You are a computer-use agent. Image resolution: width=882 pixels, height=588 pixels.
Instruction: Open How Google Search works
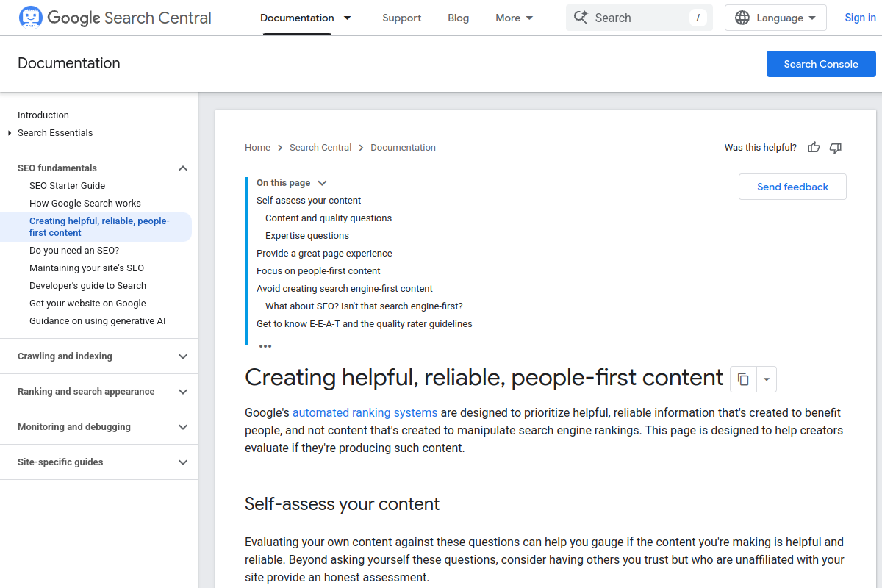tap(85, 204)
